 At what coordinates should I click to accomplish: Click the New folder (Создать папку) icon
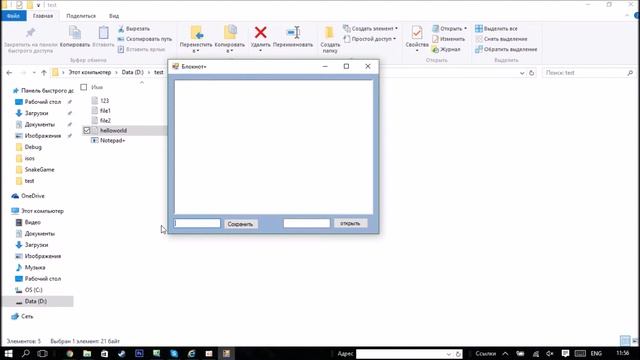[x=330, y=33]
